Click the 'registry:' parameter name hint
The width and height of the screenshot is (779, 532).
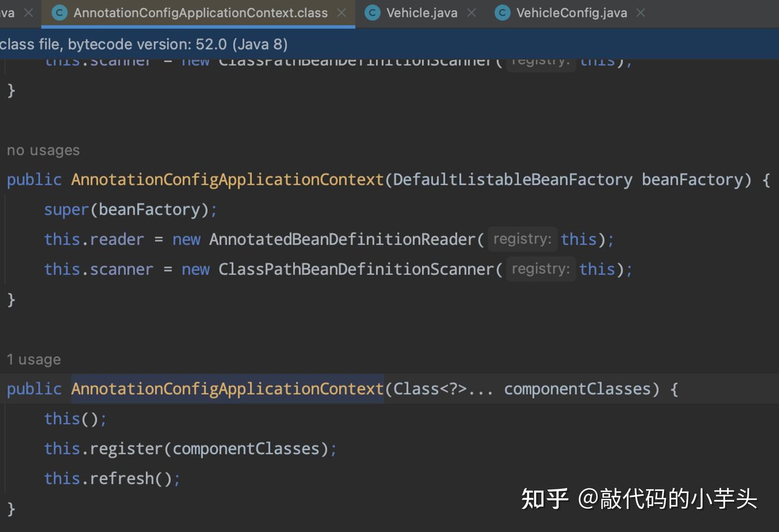pyautogui.click(x=522, y=239)
